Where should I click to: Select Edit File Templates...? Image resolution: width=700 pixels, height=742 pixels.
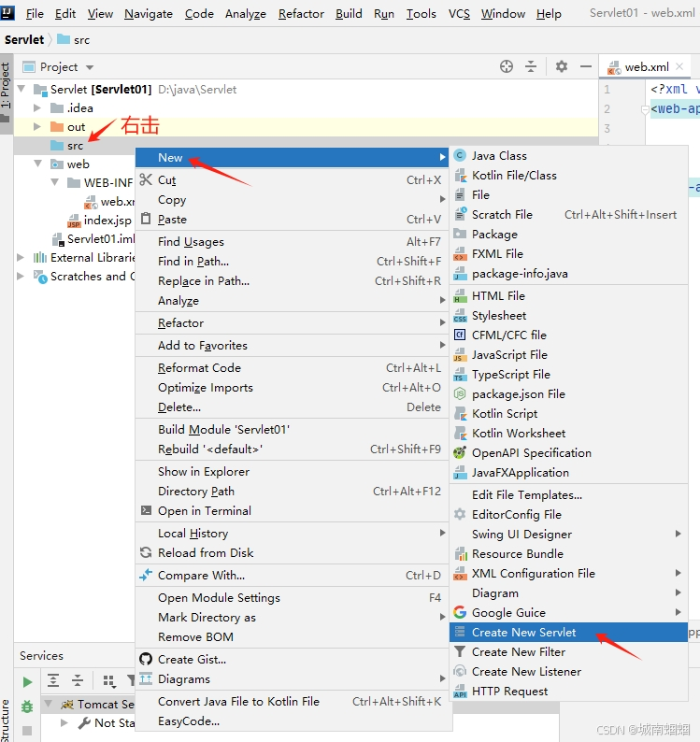[x=568, y=495]
